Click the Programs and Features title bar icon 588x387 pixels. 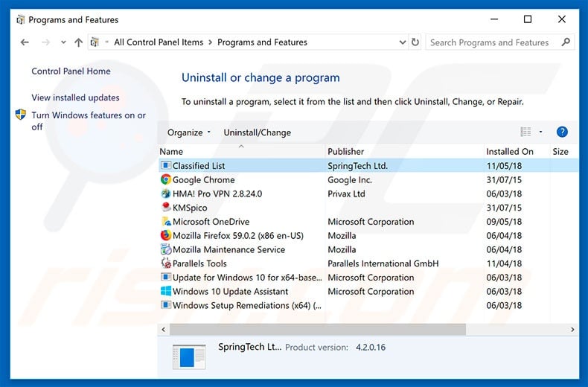(21, 19)
